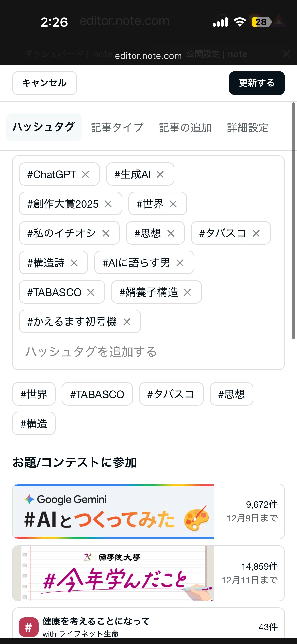Open the Google Gemini #AIとつくってみた contest banner
This screenshot has width=297, height=644.
tap(148, 511)
